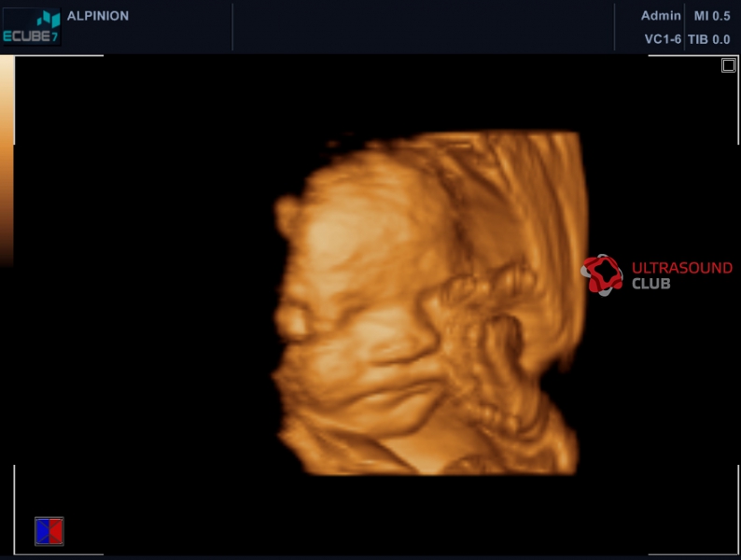Click the TIB 0.0 readout
741x560 pixels.
(709, 39)
